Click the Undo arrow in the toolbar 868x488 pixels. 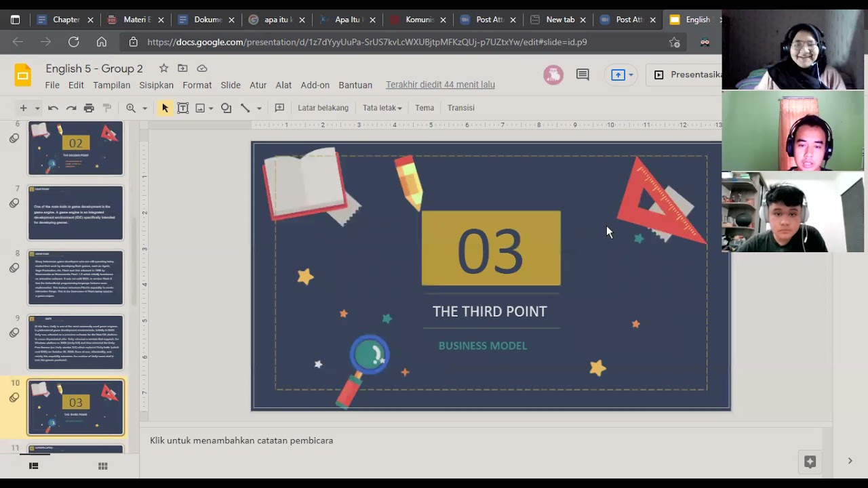pyautogui.click(x=53, y=108)
